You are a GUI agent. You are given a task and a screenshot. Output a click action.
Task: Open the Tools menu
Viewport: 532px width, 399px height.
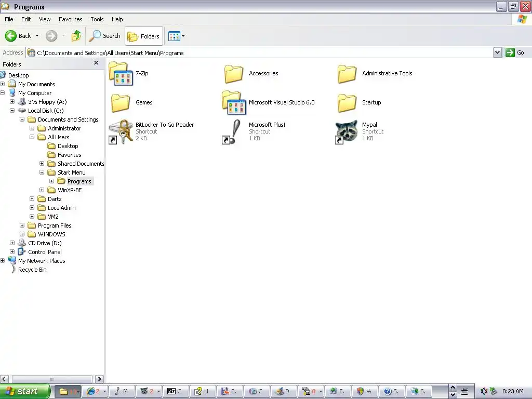pyautogui.click(x=97, y=19)
